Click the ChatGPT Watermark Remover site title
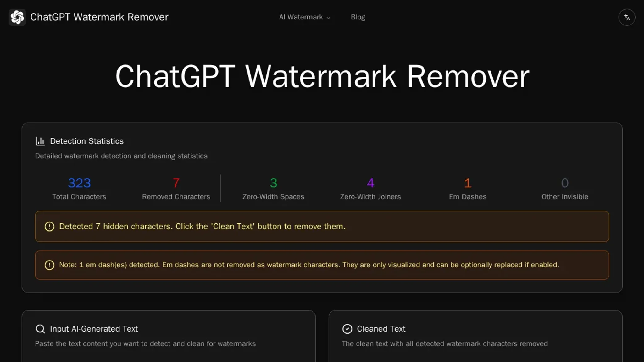The height and width of the screenshot is (362, 644). (x=99, y=17)
